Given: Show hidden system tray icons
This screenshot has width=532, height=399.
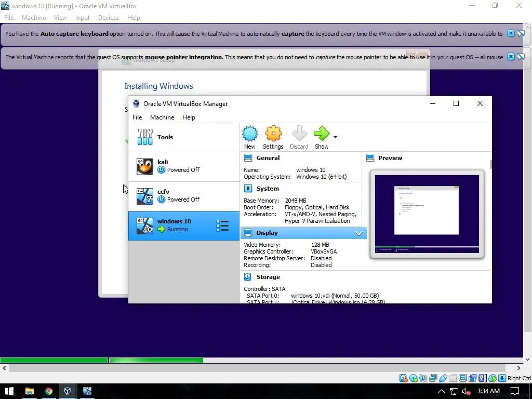Looking at the screenshot, I should 442,391.
